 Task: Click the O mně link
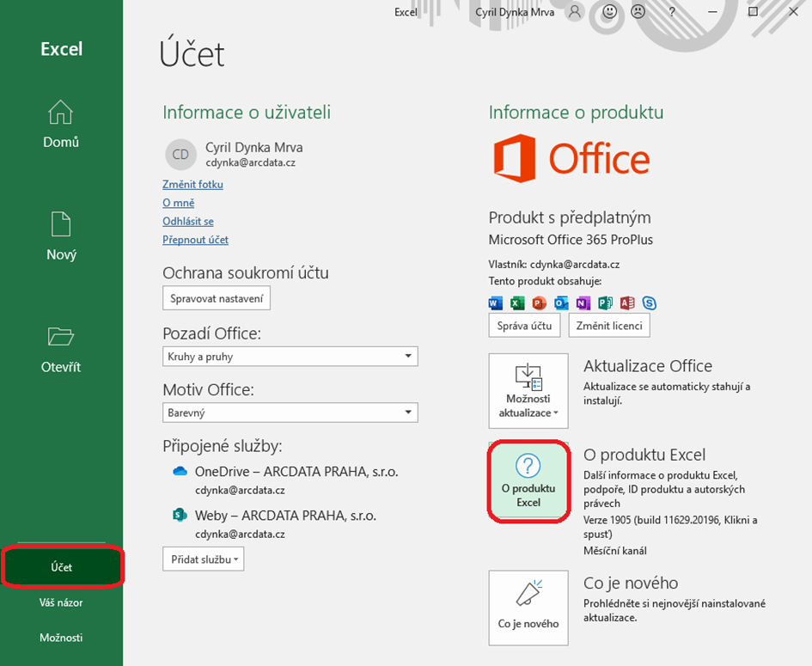coord(179,203)
